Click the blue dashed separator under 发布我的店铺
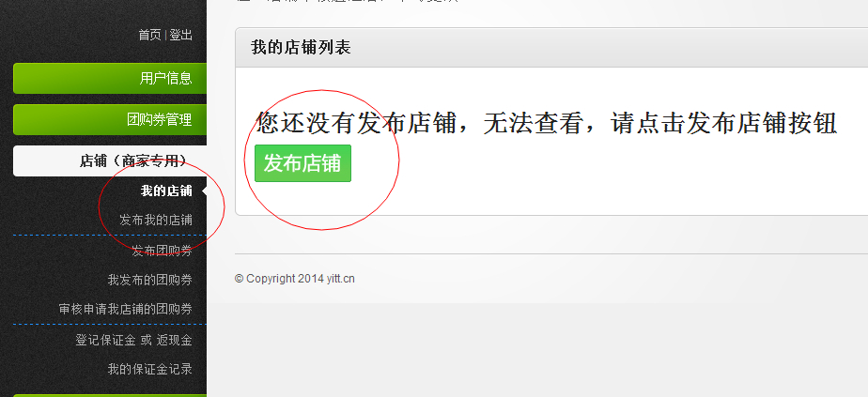868x397 pixels. click(110, 235)
